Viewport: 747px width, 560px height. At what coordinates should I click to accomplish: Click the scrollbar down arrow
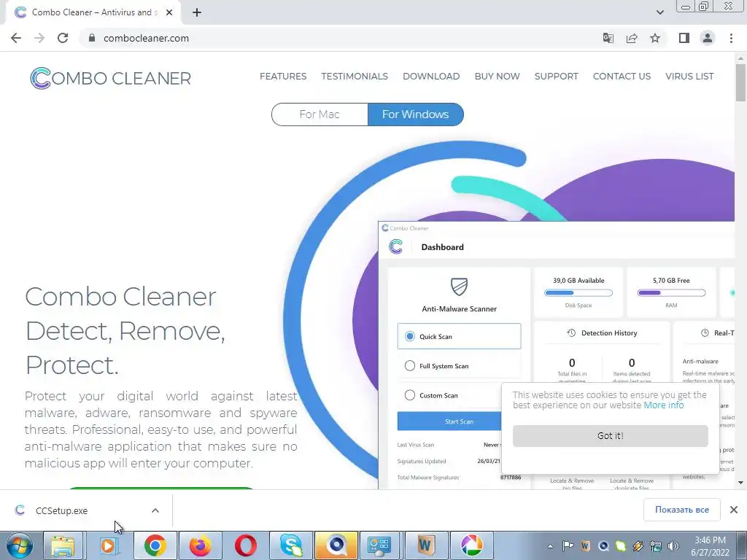[740, 483]
